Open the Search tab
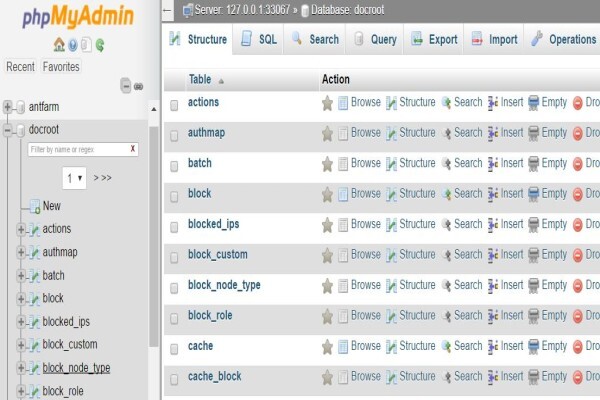 pos(315,39)
